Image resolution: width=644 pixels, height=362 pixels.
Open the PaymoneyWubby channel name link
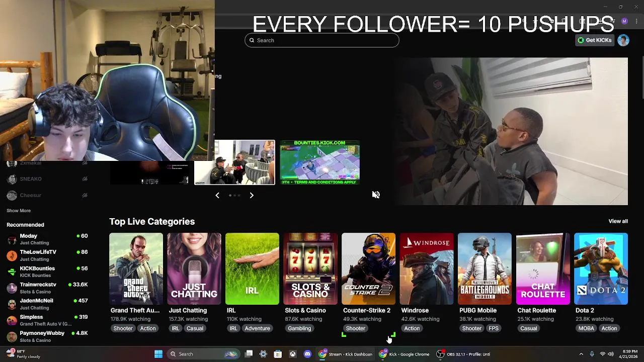point(42,333)
